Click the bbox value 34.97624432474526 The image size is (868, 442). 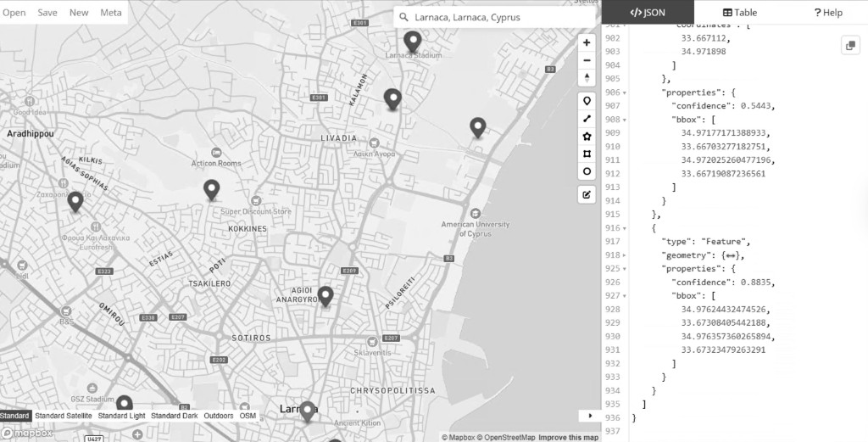(x=726, y=310)
